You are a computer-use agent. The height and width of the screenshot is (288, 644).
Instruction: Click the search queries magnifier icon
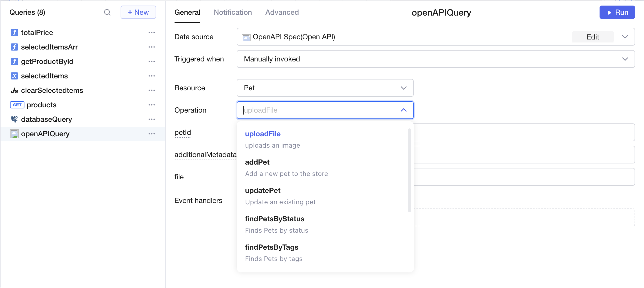[x=107, y=12]
